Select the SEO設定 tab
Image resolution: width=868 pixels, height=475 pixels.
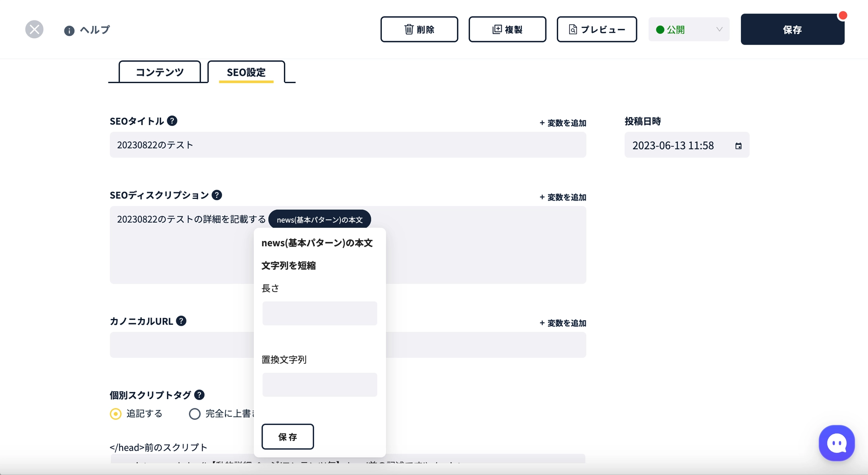click(246, 72)
